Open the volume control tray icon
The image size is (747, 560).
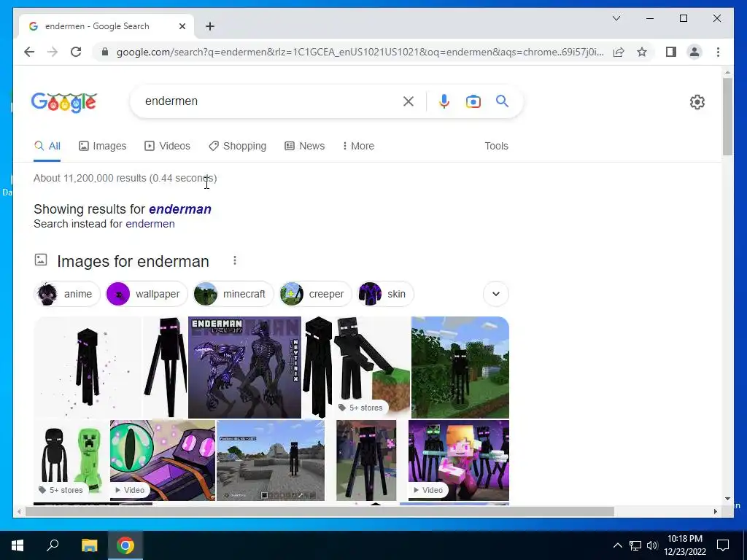pyautogui.click(x=652, y=545)
